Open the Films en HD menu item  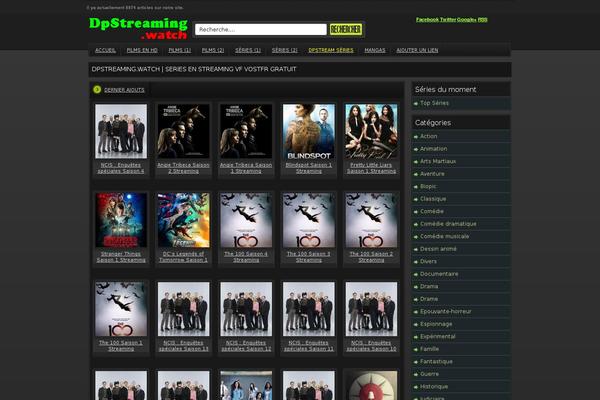coord(142,50)
